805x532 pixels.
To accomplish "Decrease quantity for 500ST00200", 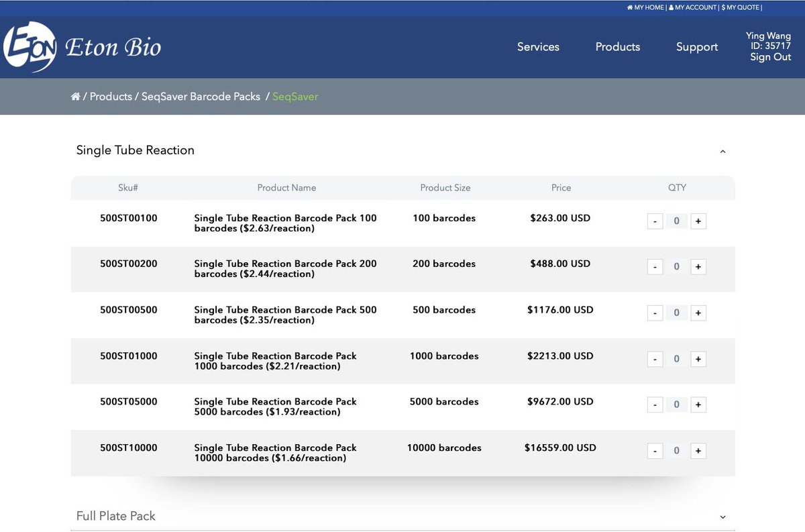I will click(x=655, y=267).
